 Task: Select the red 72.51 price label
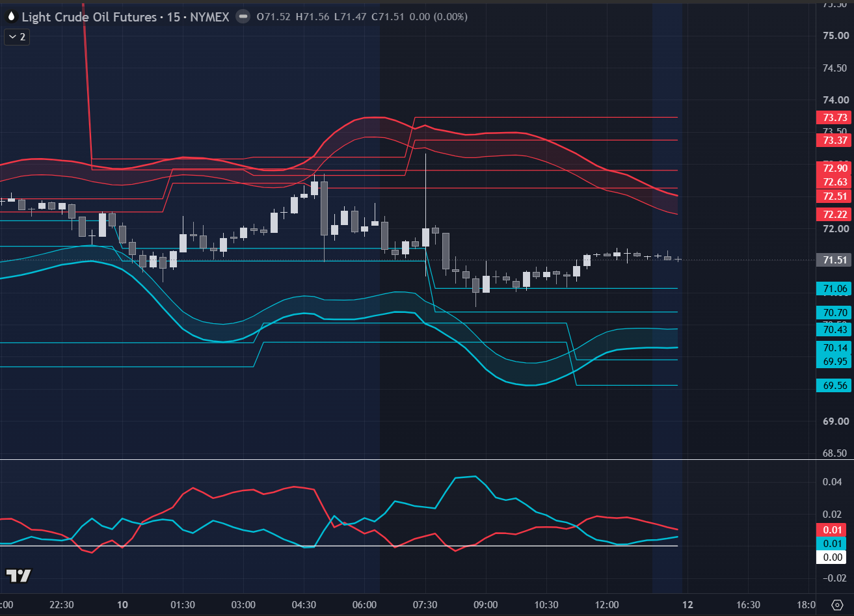pyautogui.click(x=834, y=196)
